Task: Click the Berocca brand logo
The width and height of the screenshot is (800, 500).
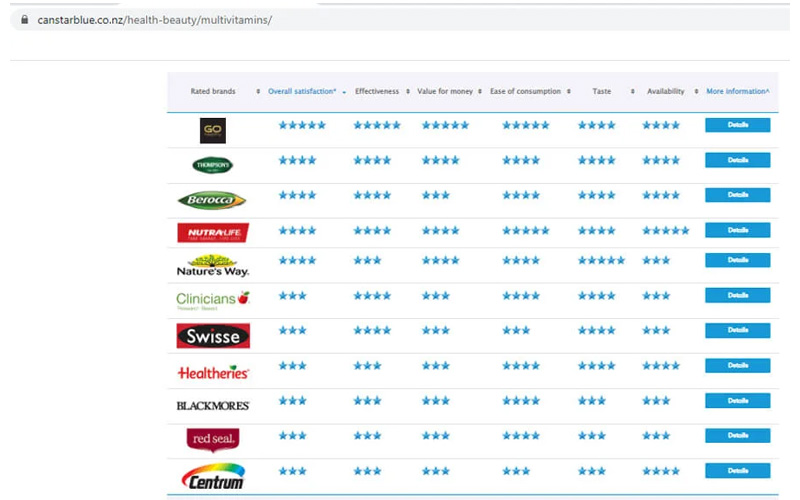Action: coord(212,200)
